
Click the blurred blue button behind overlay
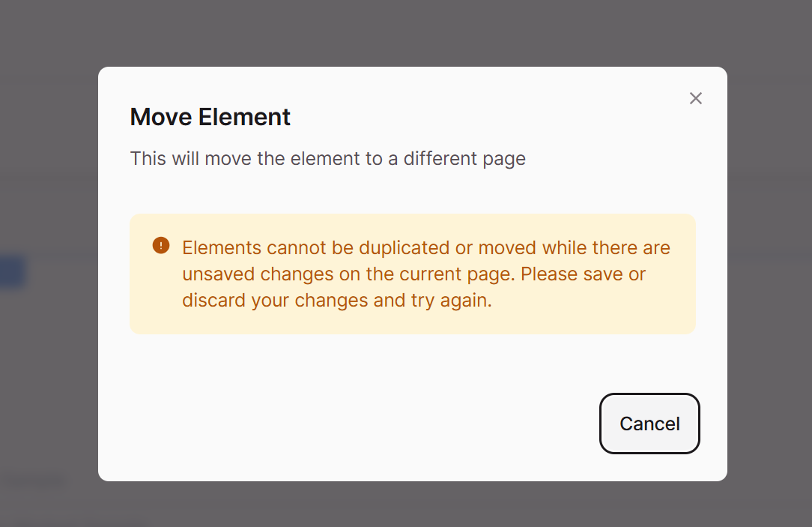[x=11, y=271]
